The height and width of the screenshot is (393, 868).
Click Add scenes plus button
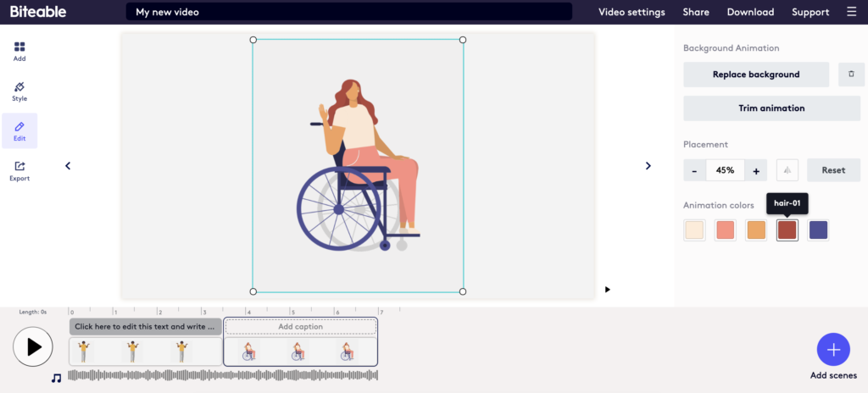click(x=833, y=349)
